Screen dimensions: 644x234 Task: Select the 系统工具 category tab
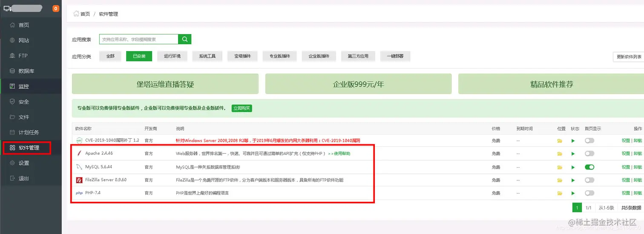point(207,56)
